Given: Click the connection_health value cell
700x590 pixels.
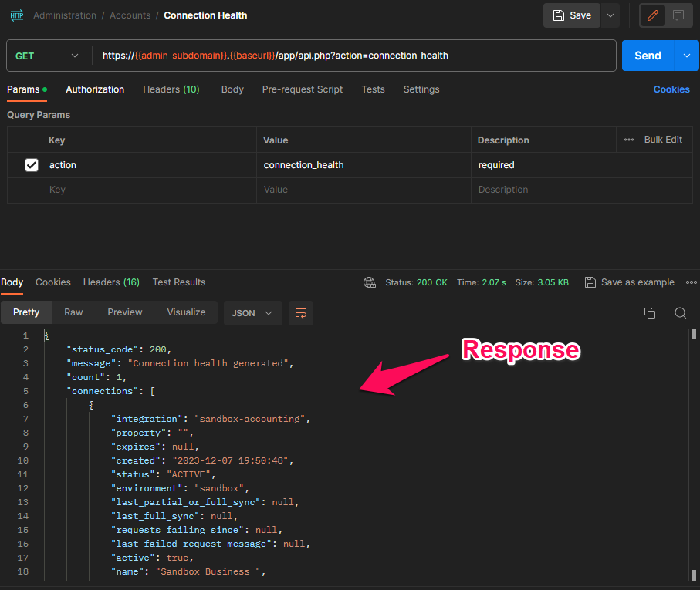Looking at the screenshot, I should click(x=364, y=165).
